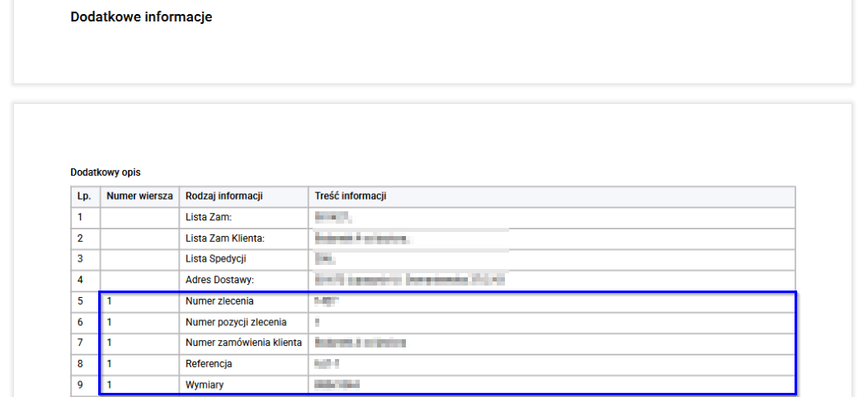This screenshot has width=868, height=397.
Task: Select the "Rodzaj informacji" column header
Action: [243, 196]
